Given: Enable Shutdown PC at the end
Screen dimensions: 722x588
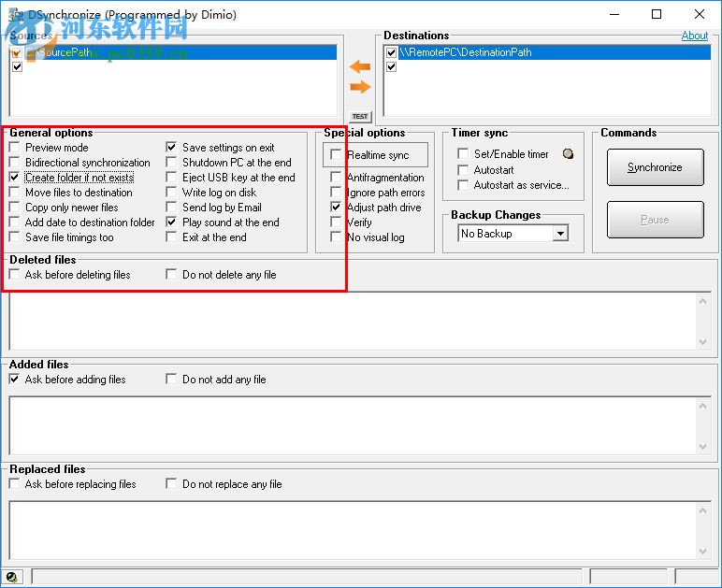Looking at the screenshot, I should (x=171, y=163).
